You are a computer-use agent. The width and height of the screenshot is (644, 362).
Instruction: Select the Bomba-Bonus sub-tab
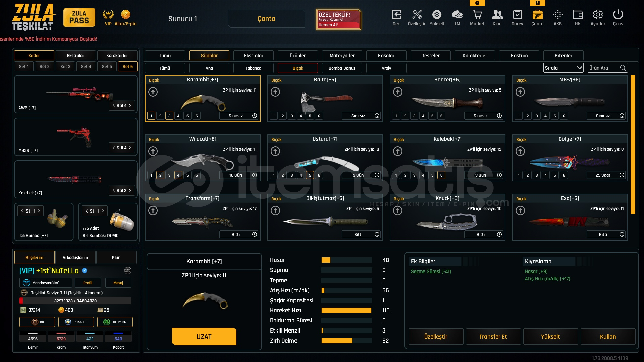pos(342,68)
